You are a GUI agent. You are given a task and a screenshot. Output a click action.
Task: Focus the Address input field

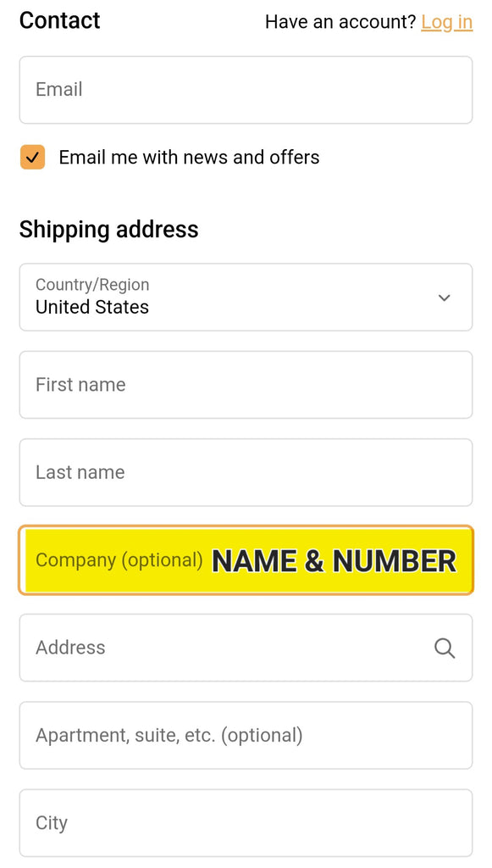pos(246,648)
